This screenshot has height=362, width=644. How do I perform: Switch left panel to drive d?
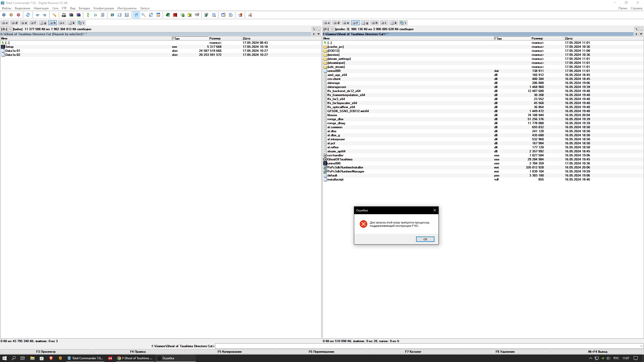(x=14, y=23)
